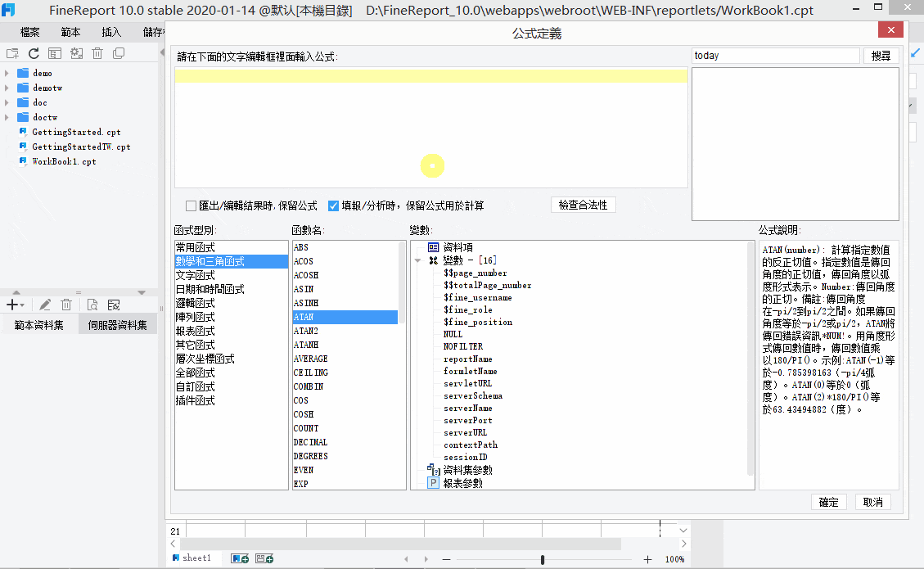The height and width of the screenshot is (569, 924).
Task: Click the add form sheet icon
Action: pos(264,558)
